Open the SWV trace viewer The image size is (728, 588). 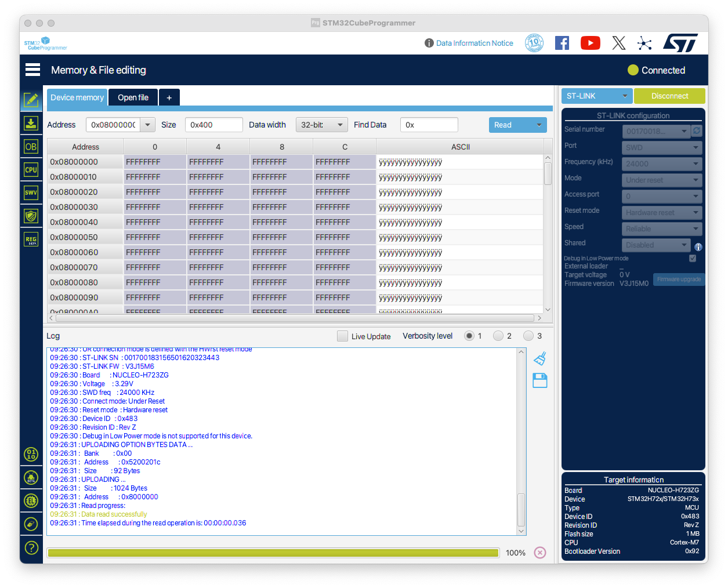[x=31, y=193]
